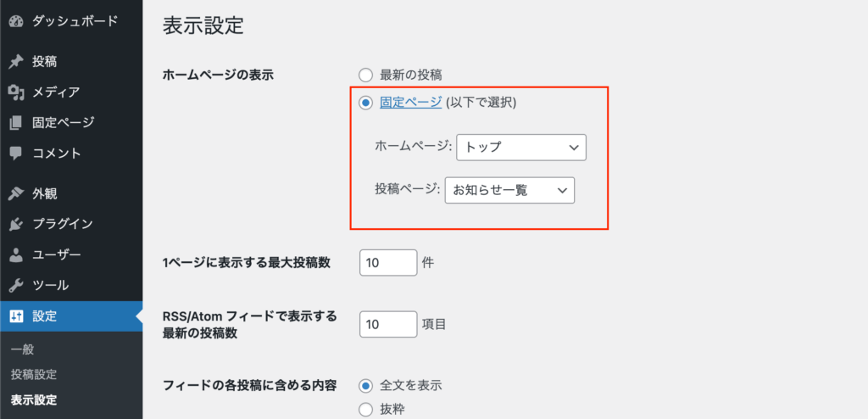Open media via the メディア icon
This screenshot has height=419, width=868.
[x=15, y=92]
